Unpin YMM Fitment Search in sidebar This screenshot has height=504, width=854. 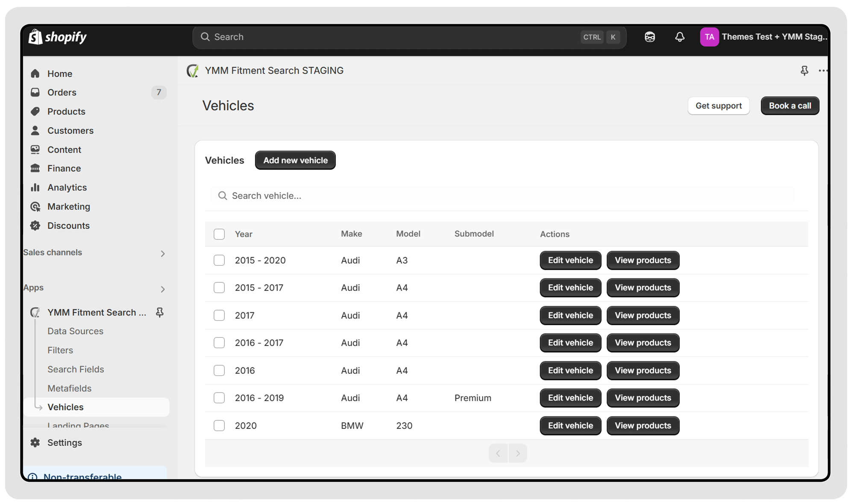point(160,312)
